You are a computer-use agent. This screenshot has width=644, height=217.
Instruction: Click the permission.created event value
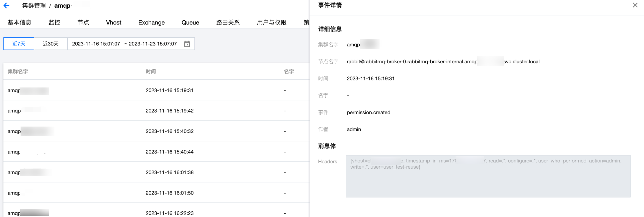(x=369, y=113)
